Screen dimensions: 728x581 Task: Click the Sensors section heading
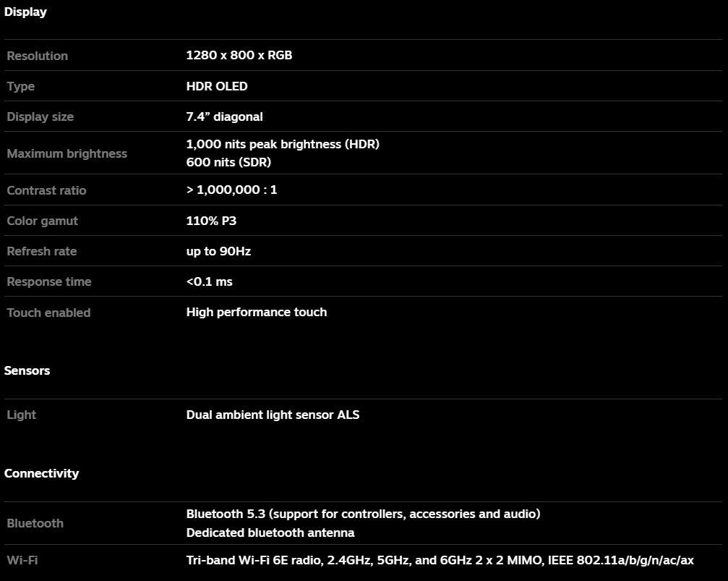[27, 370]
